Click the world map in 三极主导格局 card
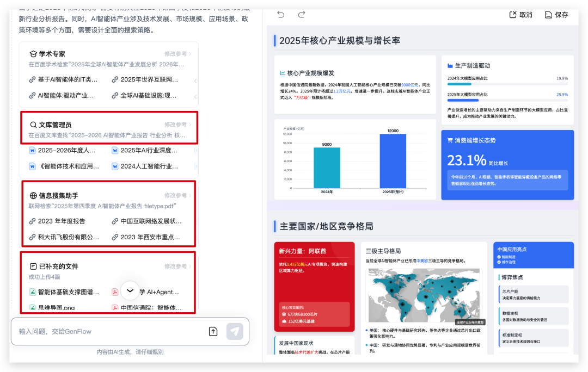Screen dimensions: 588x372 click(424, 286)
